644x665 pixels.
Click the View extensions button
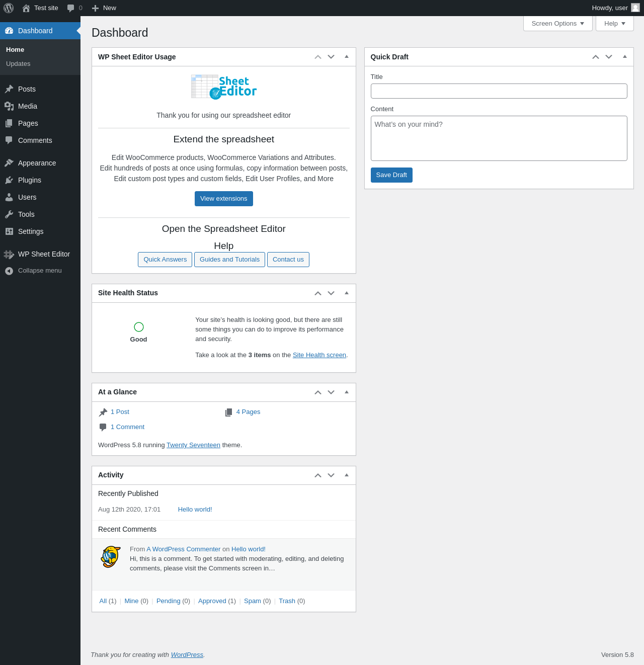[x=224, y=199]
